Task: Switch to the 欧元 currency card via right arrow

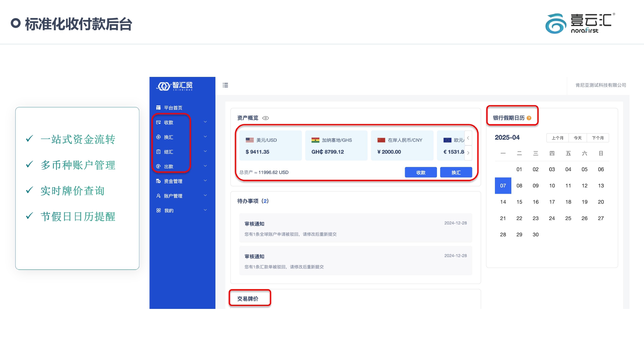Action: [x=469, y=153]
